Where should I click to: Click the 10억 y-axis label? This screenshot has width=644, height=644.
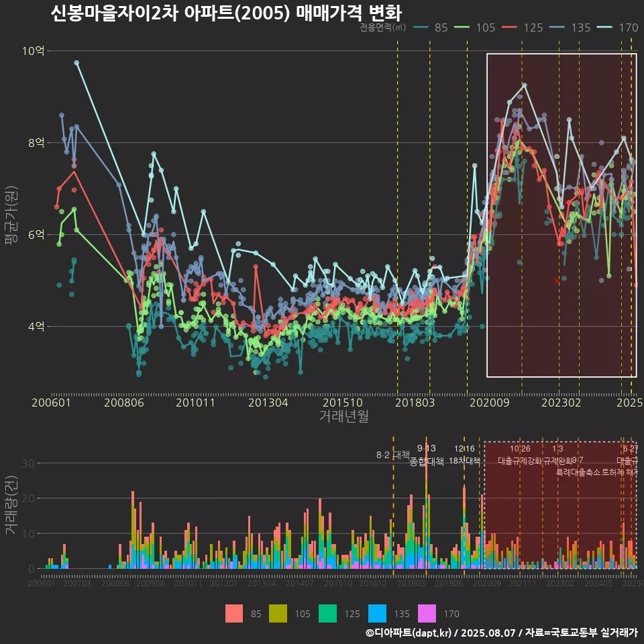click(34, 51)
